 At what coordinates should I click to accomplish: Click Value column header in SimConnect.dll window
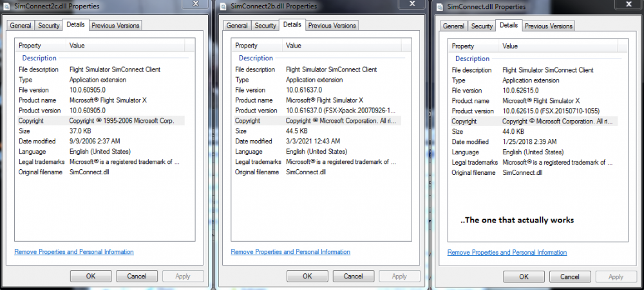tap(510, 46)
